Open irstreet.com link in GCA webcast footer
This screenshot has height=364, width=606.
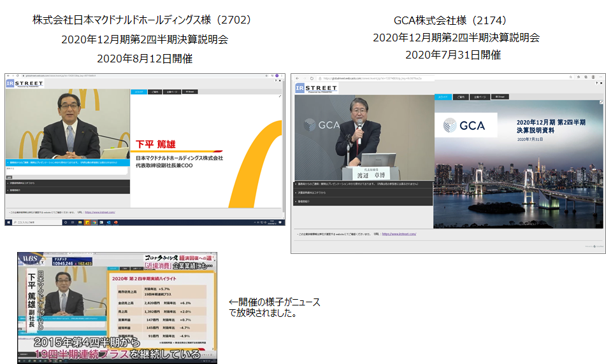pyautogui.click(x=400, y=234)
